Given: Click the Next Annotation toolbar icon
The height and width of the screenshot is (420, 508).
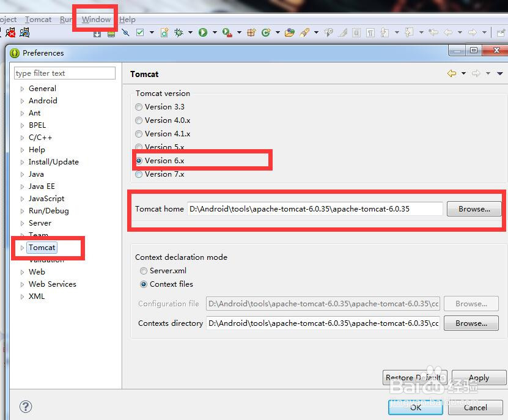Looking at the screenshot, I should tap(385, 32).
